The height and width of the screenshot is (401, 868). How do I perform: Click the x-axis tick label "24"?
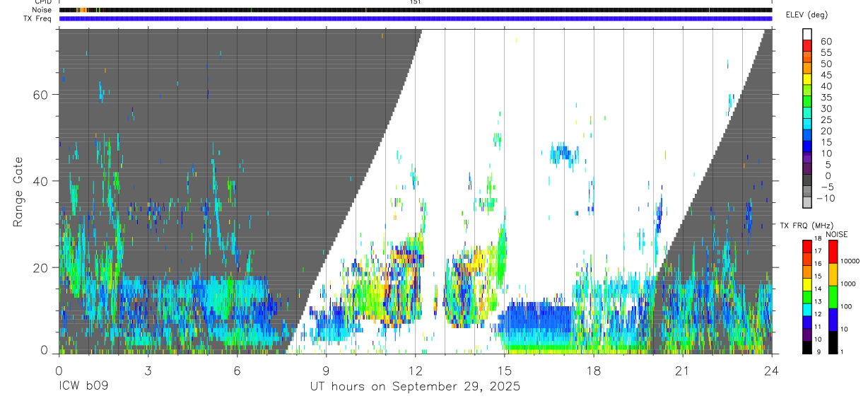(772, 371)
